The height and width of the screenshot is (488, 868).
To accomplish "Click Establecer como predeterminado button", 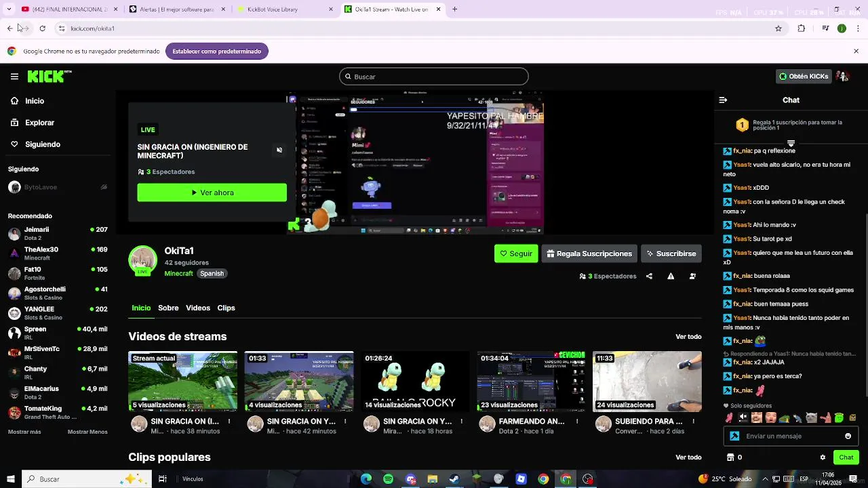I will [x=217, y=52].
